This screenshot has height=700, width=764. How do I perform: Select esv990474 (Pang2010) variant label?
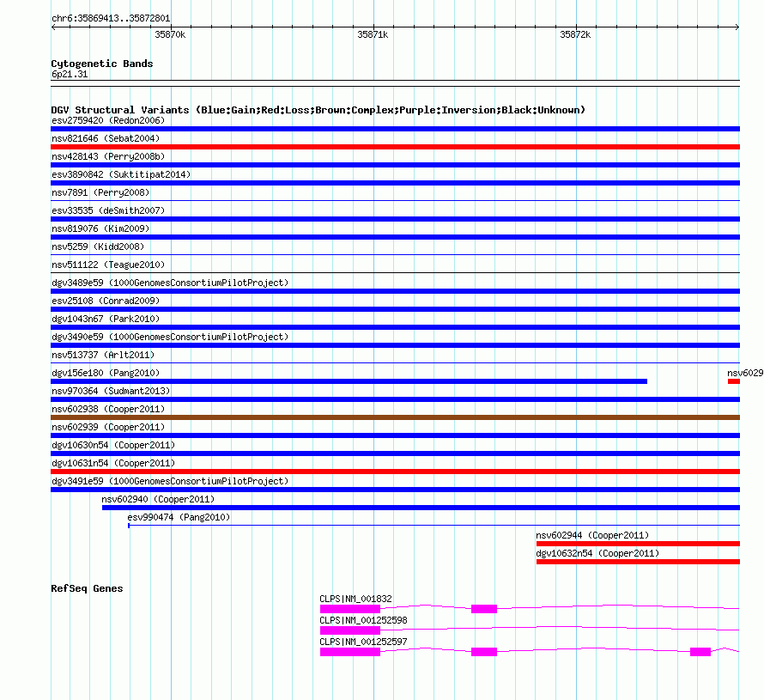179,517
